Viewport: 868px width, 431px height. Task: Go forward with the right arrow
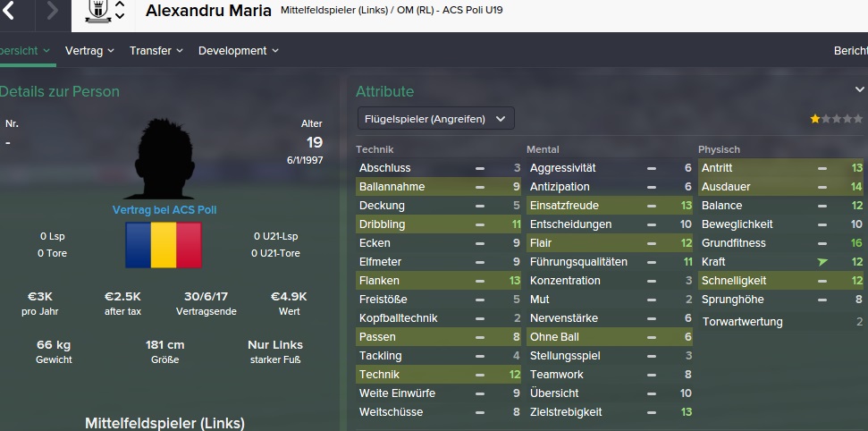pyautogui.click(x=52, y=12)
